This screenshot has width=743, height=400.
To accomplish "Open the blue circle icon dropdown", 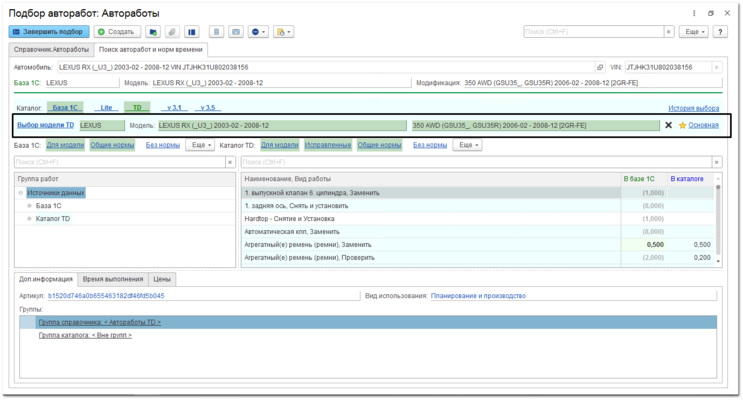I will tap(258, 32).
